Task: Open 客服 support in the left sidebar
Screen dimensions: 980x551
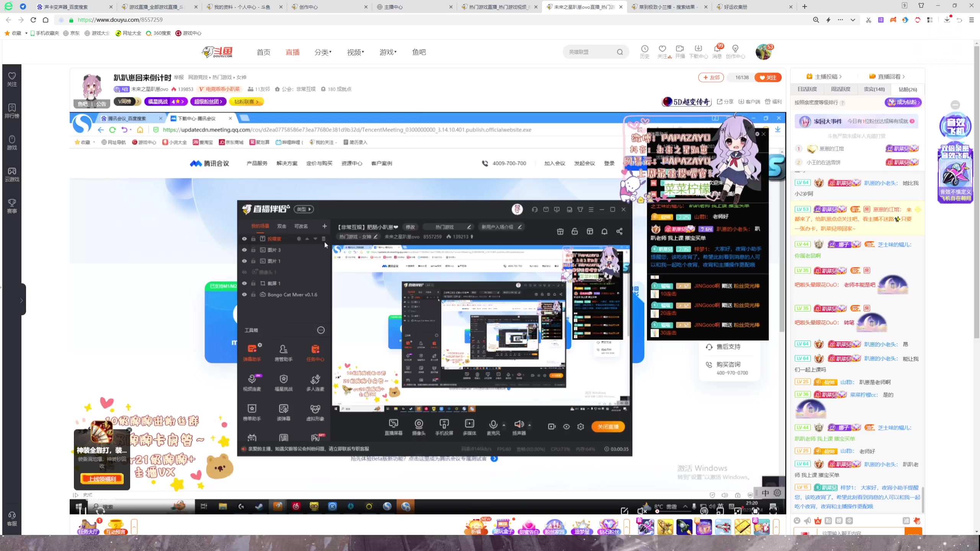Action: pos(12,519)
